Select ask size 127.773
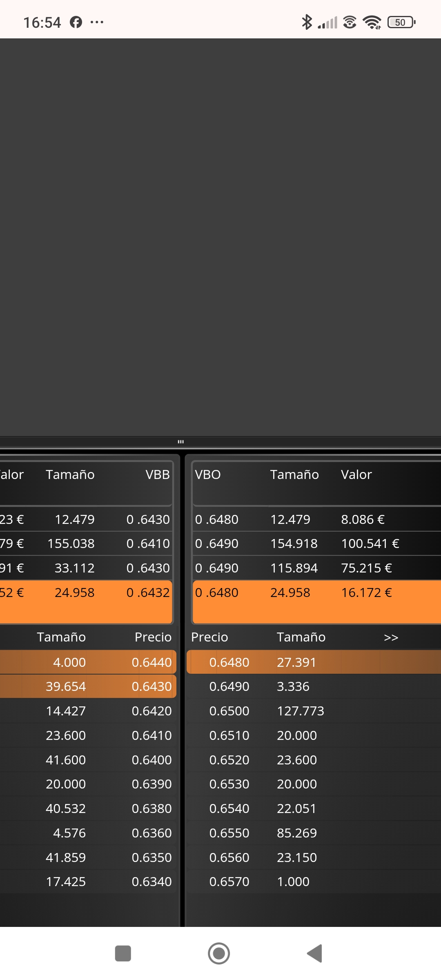The width and height of the screenshot is (441, 980). coord(301,711)
